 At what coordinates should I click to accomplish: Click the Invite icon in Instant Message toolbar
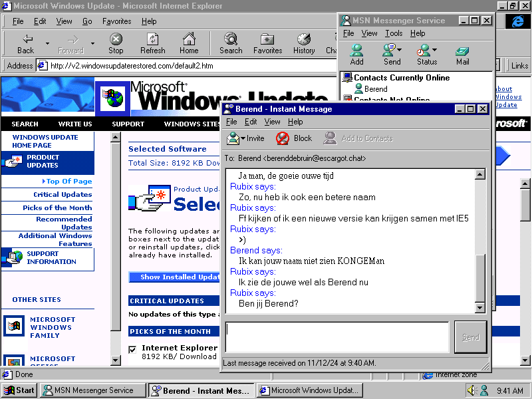[233, 138]
